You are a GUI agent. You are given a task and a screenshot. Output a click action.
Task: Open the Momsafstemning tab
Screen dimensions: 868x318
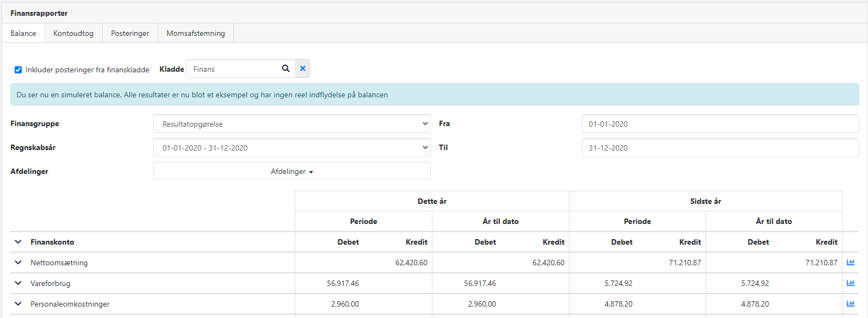[195, 33]
